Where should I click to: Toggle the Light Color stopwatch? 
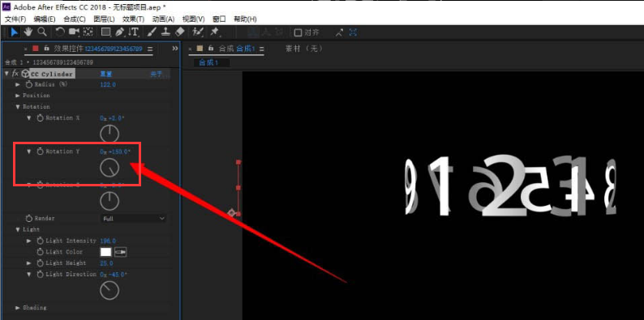click(x=40, y=252)
